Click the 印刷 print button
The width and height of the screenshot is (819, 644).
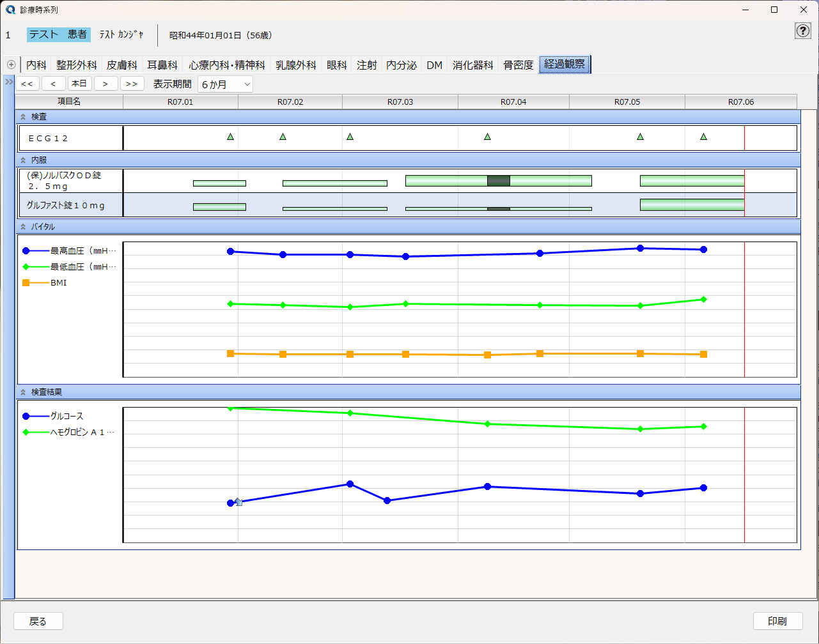777,620
